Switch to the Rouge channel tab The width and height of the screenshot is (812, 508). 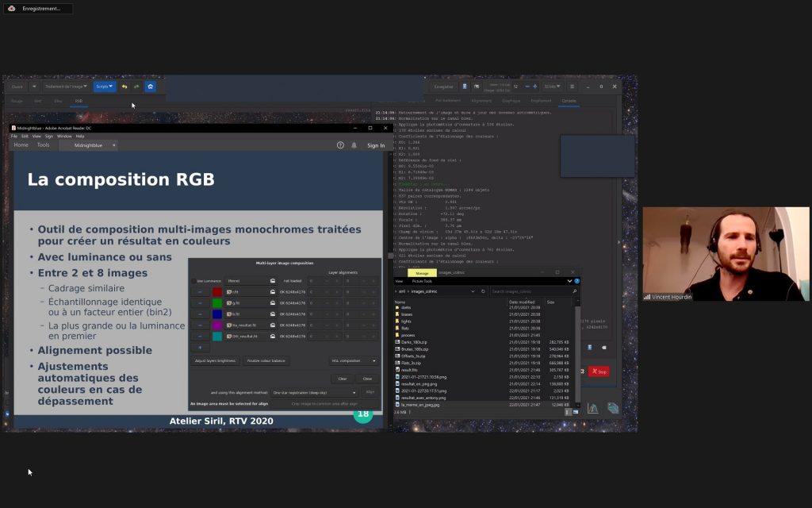(17, 101)
